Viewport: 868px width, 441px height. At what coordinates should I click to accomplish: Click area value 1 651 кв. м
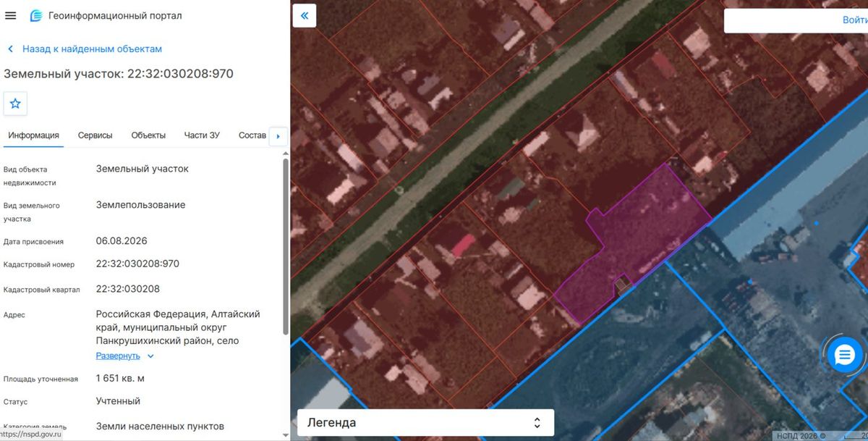click(x=120, y=378)
